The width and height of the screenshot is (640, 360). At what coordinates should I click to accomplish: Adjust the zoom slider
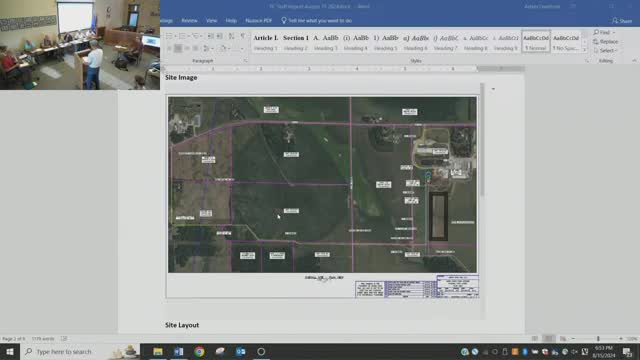598,339
